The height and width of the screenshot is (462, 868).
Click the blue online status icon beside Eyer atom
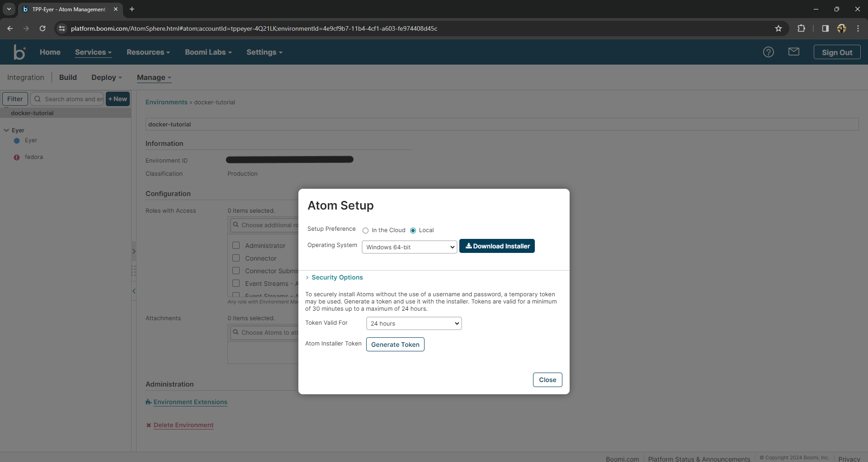point(17,140)
